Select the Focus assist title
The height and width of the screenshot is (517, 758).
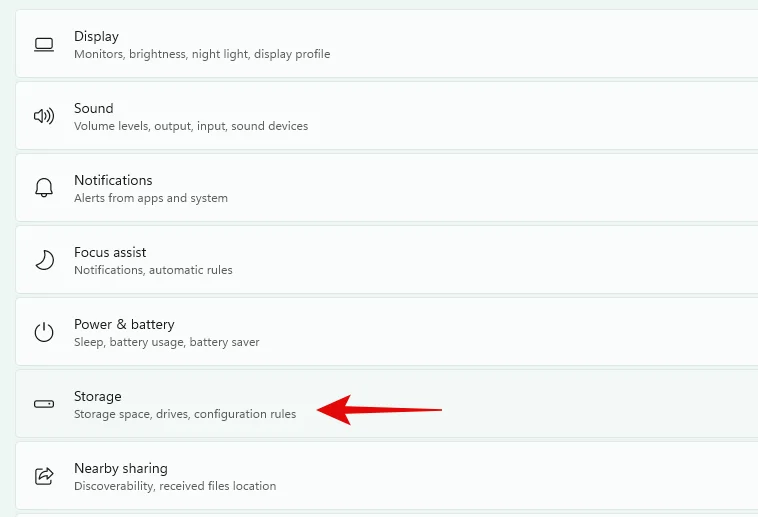coord(110,252)
